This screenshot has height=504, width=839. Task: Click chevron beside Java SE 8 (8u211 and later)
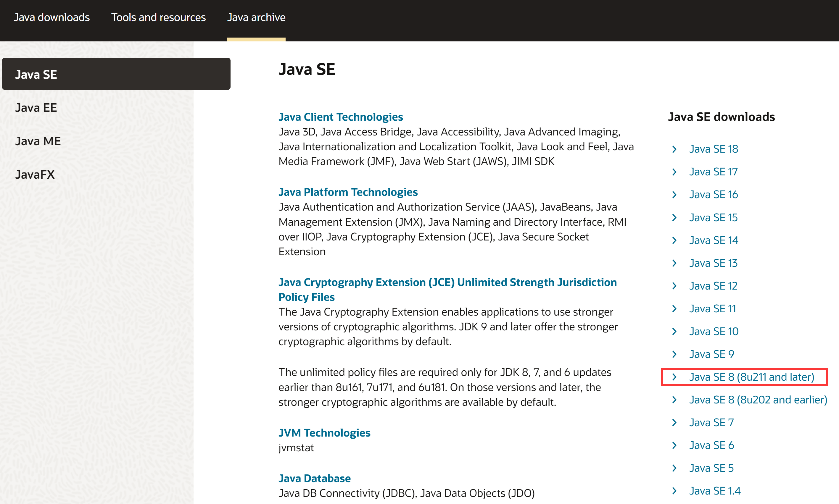[x=674, y=377]
